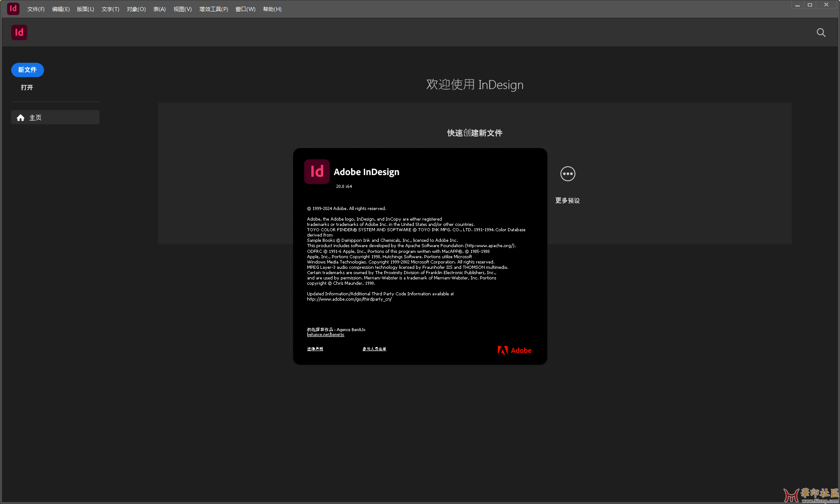Click the 新文件 button
This screenshot has height=504, width=840.
(x=27, y=70)
